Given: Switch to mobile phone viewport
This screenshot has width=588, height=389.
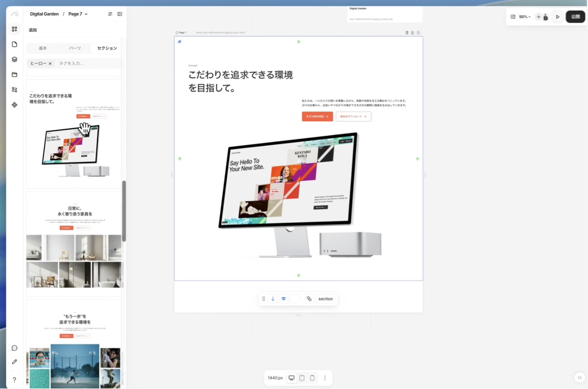Looking at the screenshot, I should click(312, 378).
